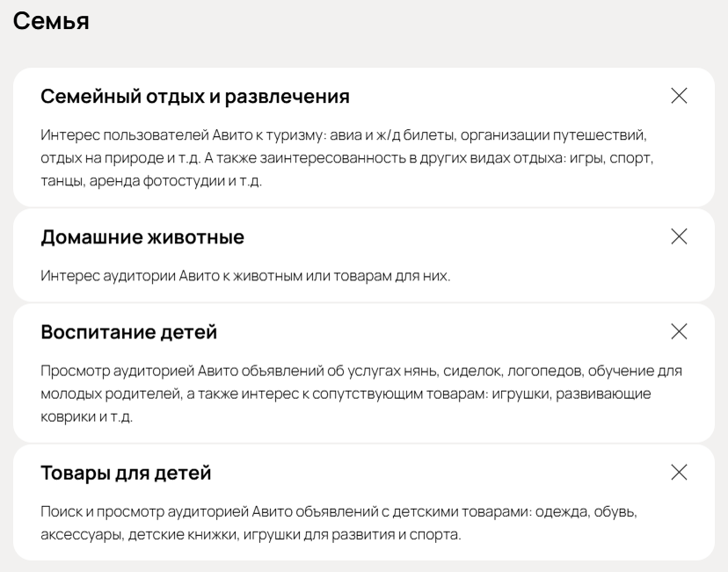Delete the "Товары для детей" interest
Image resolution: width=728 pixels, height=572 pixels.
(679, 474)
